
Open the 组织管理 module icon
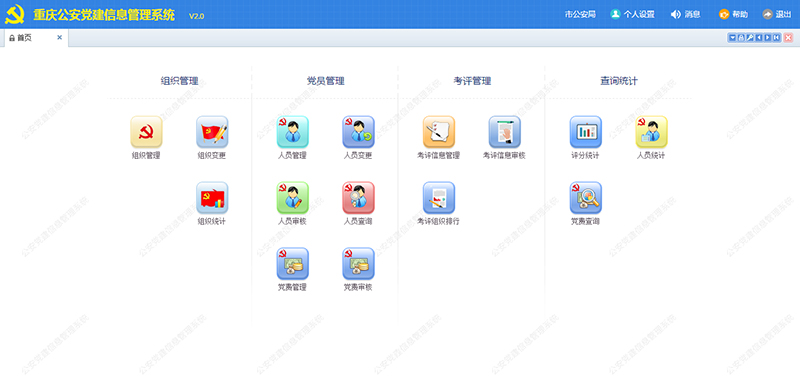(x=146, y=132)
